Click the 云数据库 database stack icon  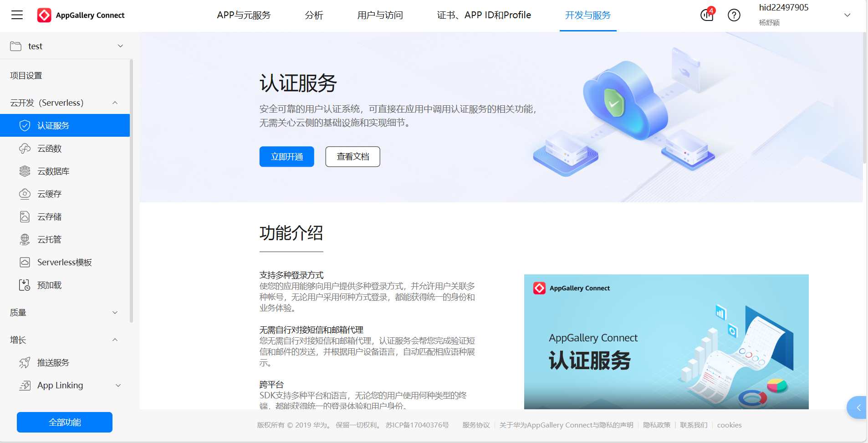pos(25,171)
